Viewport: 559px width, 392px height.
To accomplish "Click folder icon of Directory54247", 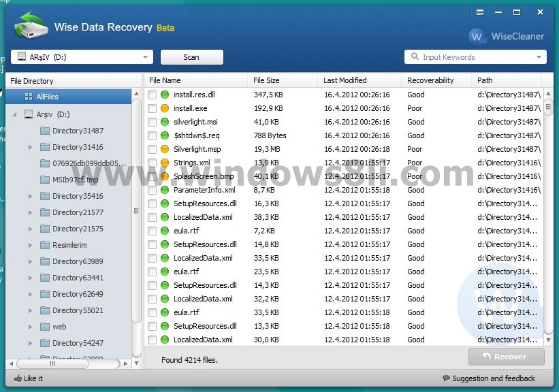I will 45,343.
